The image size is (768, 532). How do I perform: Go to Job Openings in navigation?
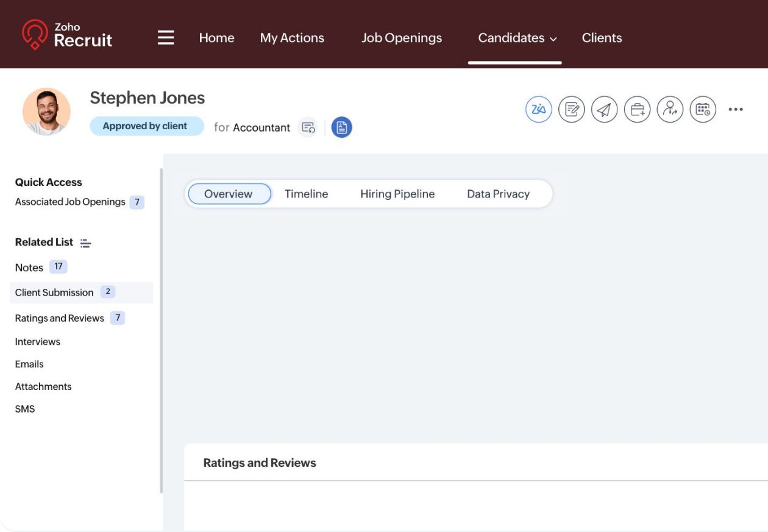[x=401, y=38]
